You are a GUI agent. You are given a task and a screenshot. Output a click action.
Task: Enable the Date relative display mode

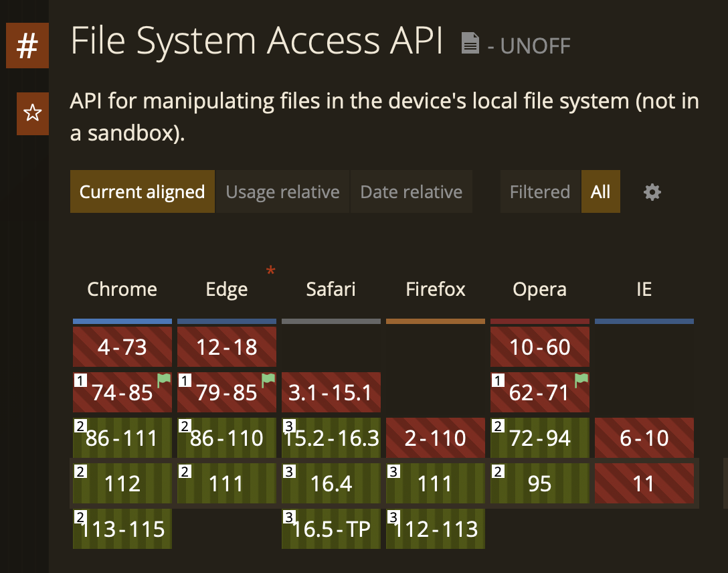411,191
